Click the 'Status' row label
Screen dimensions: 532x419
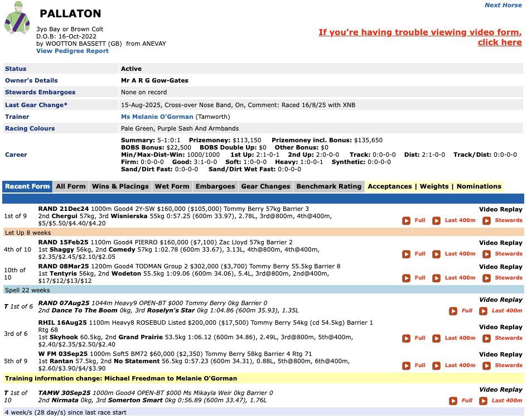[16, 69]
